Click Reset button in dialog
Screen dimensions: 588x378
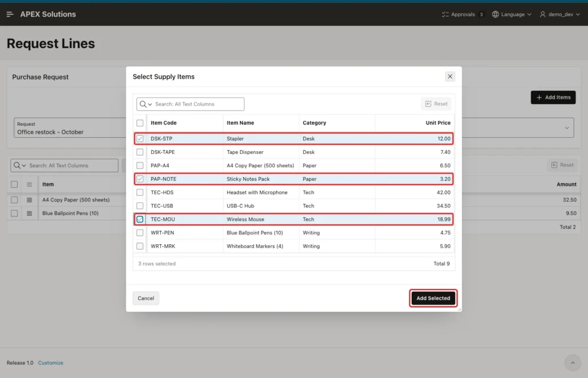tap(436, 104)
